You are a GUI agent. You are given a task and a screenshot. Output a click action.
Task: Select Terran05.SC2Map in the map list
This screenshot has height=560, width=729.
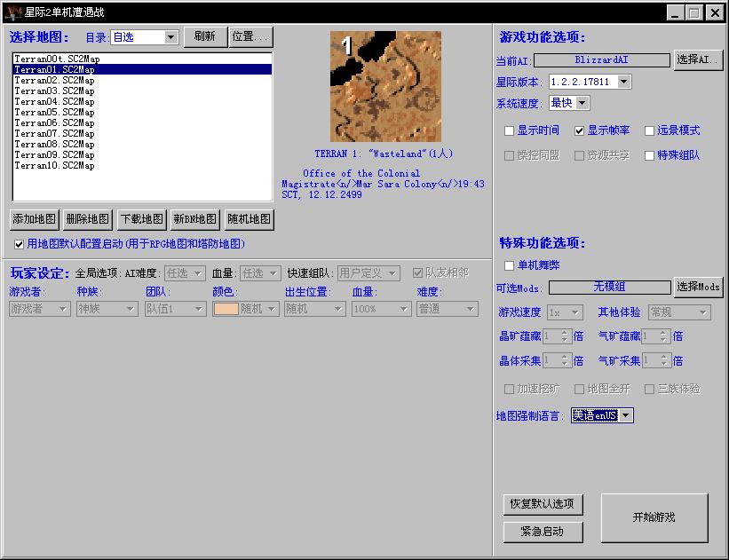(x=54, y=112)
